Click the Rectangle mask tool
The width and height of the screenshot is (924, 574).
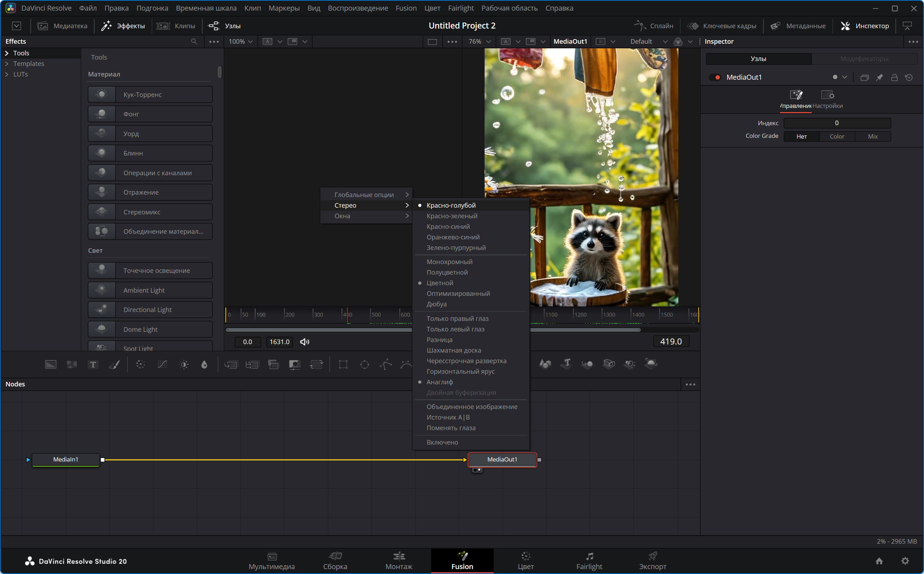[343, 365]
